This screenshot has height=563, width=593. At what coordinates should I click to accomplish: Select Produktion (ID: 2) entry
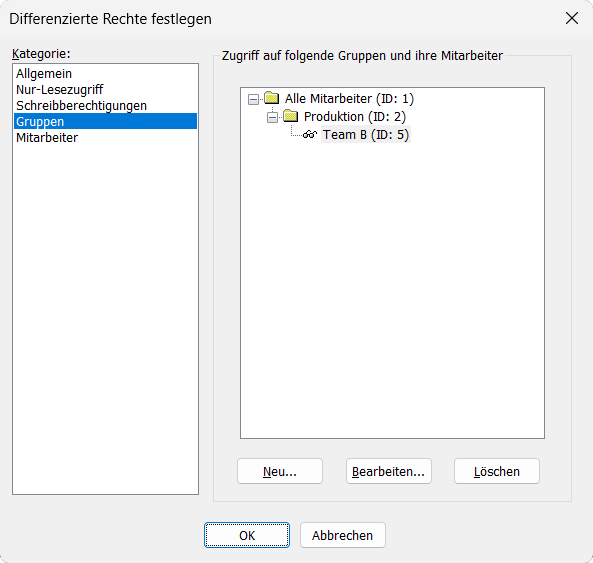click(355, 116)
